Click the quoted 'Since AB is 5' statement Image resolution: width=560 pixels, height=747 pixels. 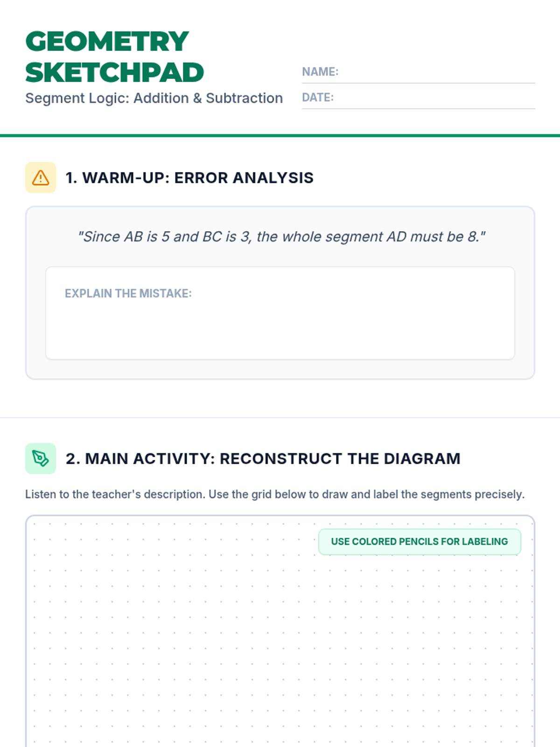[281, 237]
